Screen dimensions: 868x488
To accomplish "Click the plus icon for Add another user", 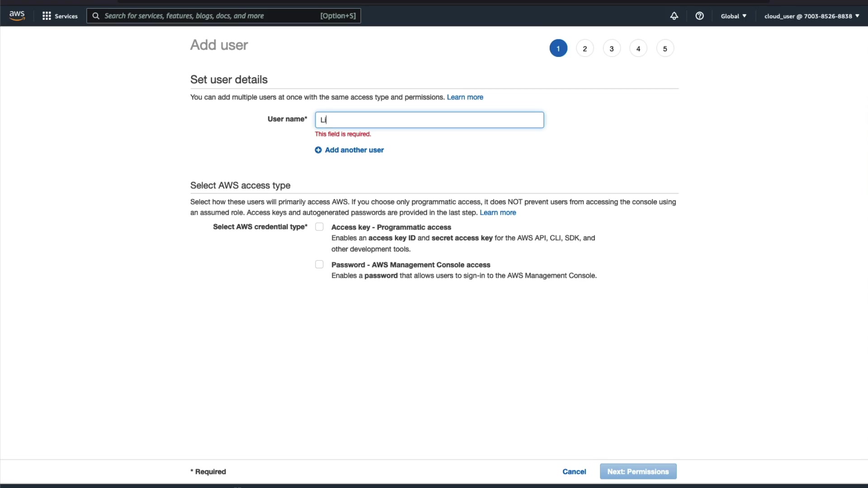I will [318, 150].
